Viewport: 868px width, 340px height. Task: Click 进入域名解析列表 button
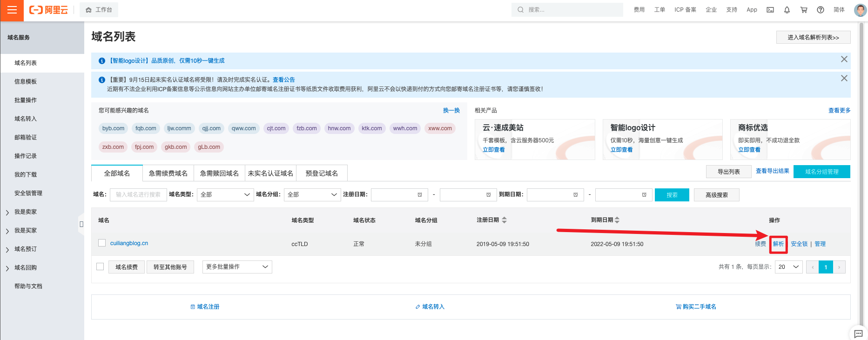[x=814, y=37]
